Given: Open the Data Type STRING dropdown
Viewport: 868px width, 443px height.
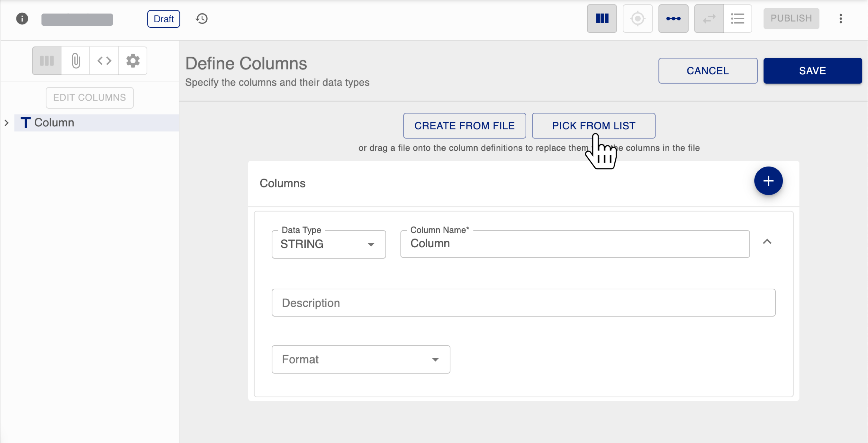Looking at the screenshot, I should 329,244.
